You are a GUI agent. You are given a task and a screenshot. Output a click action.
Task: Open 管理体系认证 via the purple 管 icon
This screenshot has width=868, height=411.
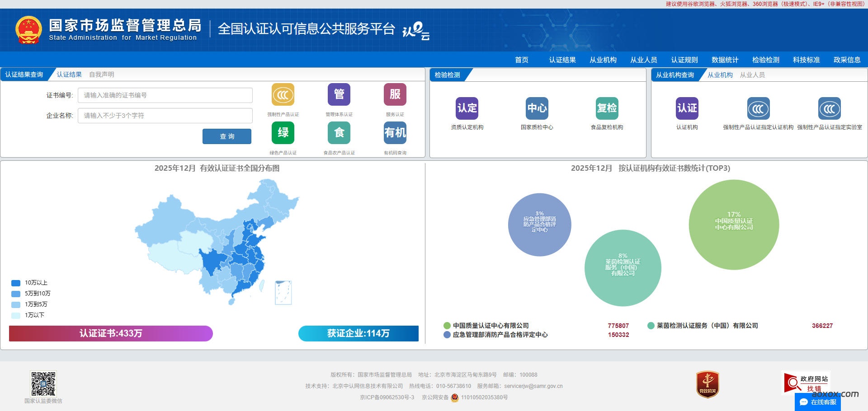[339, 94]
